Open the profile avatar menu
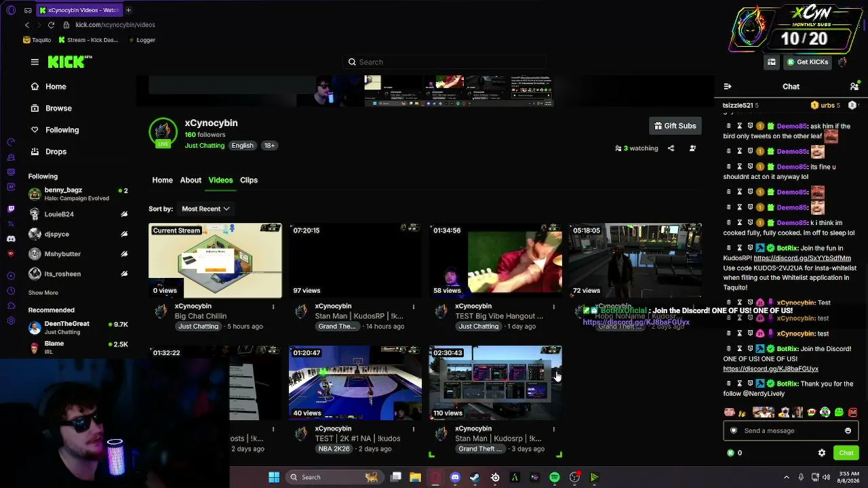Viewport: 868px width, 488px height. (x=842, y=62)
